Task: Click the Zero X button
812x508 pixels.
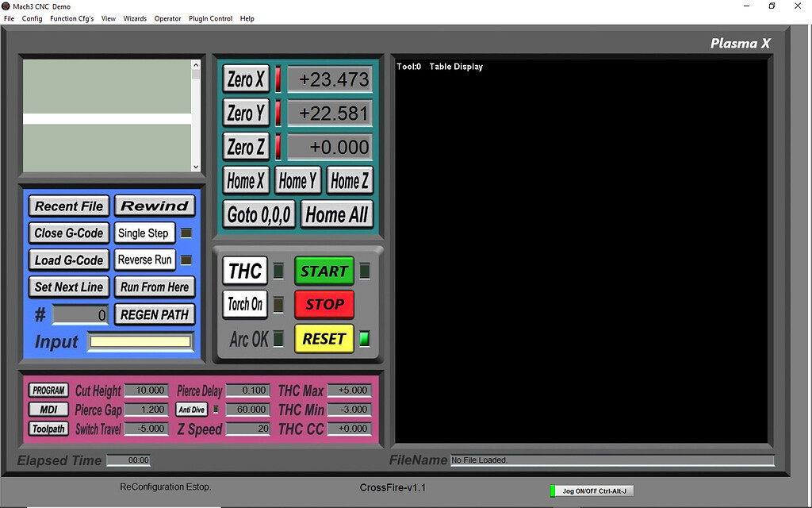Action: point(246,80)
